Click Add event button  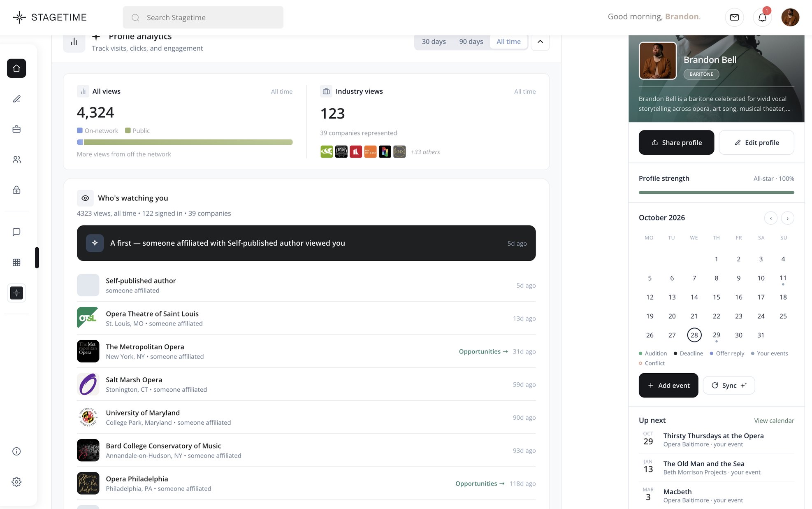click(x=668, y=385)
